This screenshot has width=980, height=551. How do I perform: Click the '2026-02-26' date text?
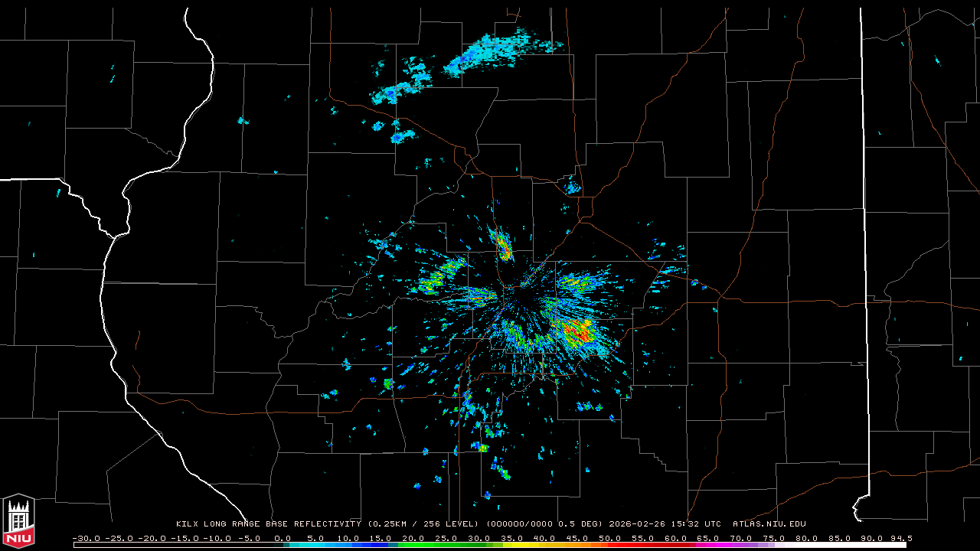coord(637,524)
